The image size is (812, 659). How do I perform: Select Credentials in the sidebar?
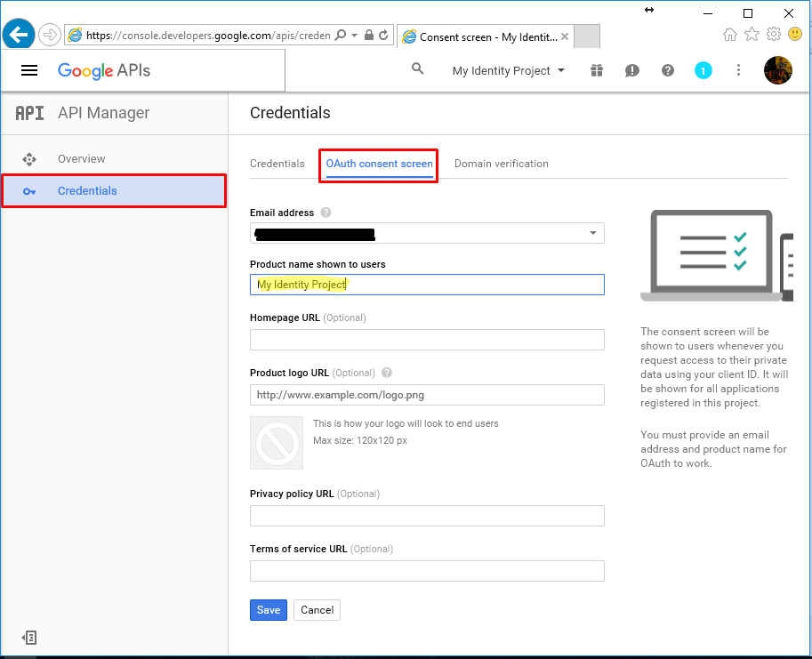tap(114, 191)
